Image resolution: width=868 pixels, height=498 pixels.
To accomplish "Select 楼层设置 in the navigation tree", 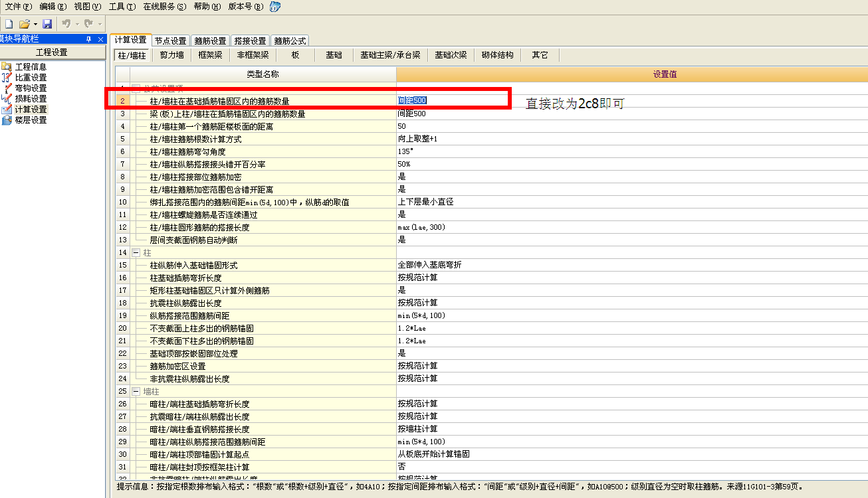I will [31, 120].
